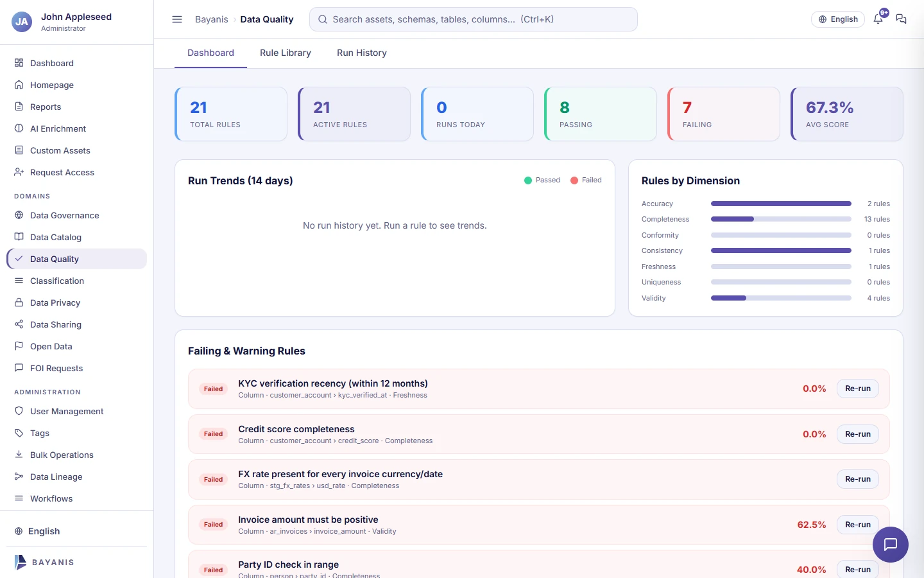Click the Reports document icon

[19, 107]
